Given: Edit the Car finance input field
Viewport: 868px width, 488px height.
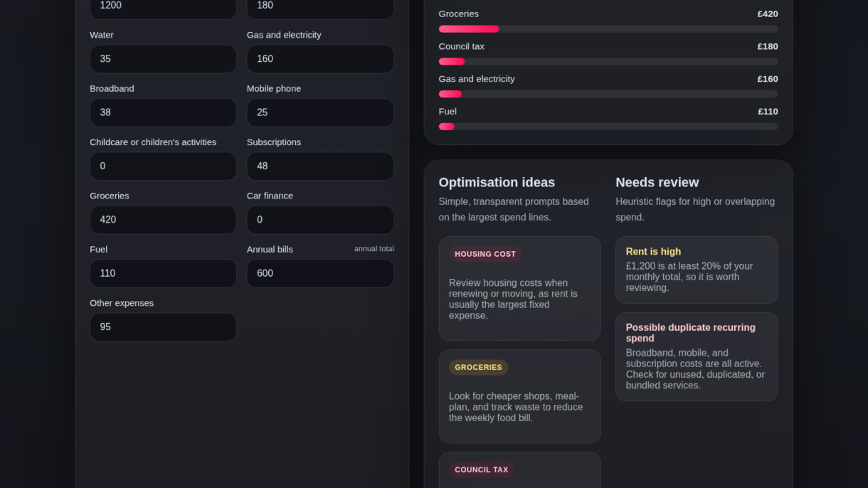Looking at the screenshot, I should [x=320, y=220].
